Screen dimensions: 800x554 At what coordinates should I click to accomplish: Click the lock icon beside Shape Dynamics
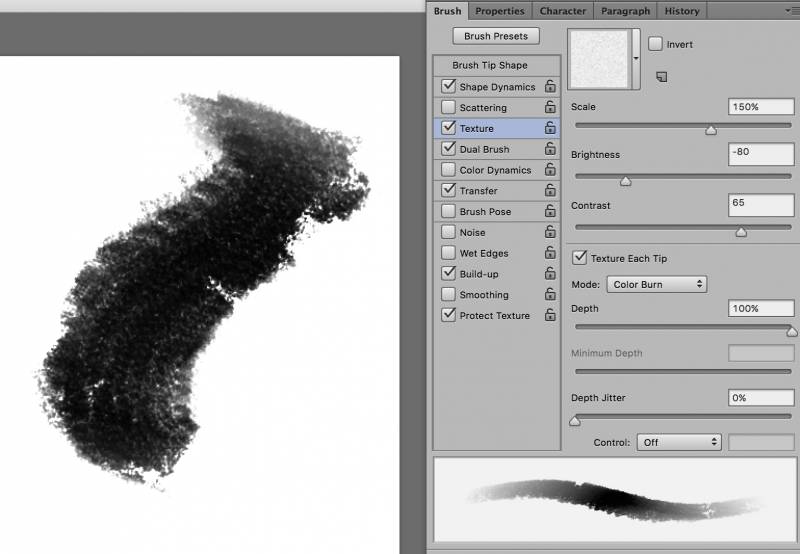pyautogui.click(x=550, y=87)
